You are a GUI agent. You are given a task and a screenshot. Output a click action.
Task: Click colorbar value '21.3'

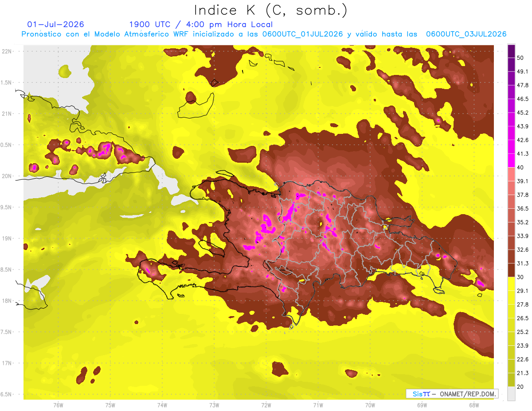(522, 373)
